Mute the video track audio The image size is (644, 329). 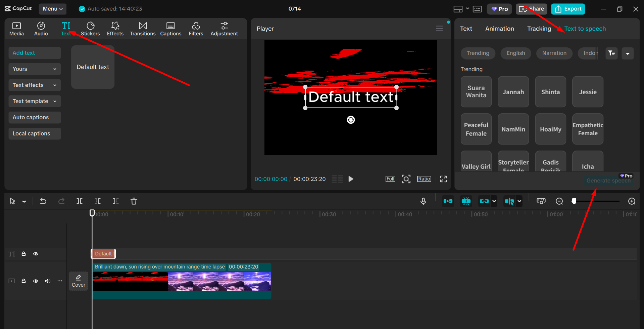point(48,281)
